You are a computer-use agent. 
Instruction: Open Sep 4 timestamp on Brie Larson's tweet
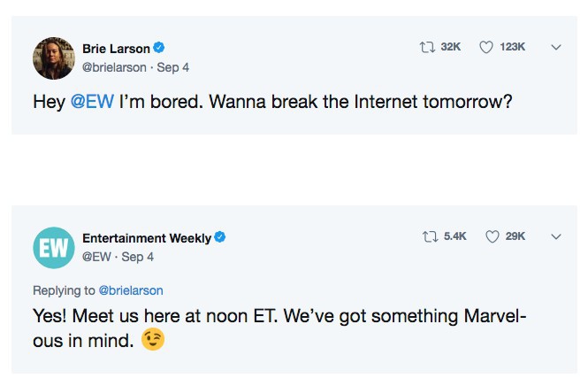pyautogui.click(x=173, y=67)
